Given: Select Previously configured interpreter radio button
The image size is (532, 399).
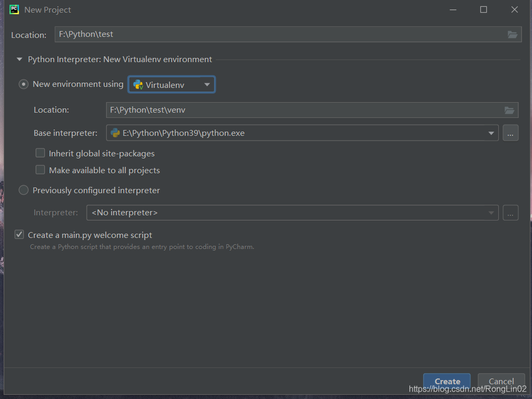Looking at the screenshot, I should point(23,190).
